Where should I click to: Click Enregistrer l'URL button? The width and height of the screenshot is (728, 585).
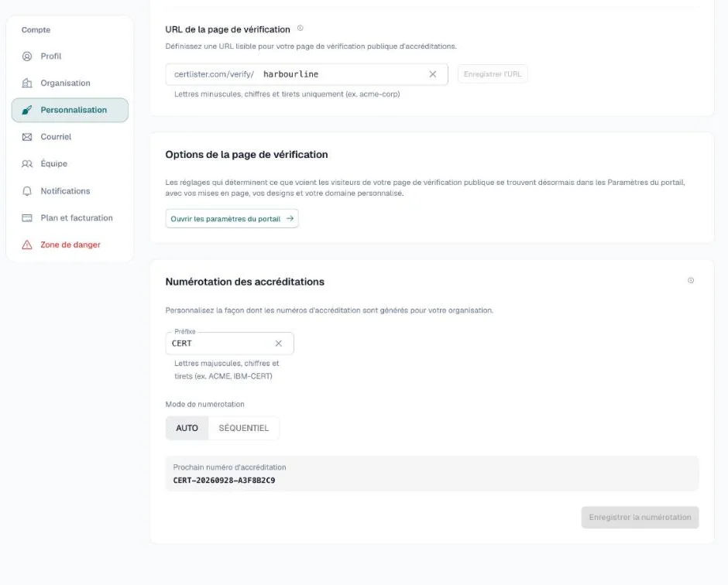493,74
